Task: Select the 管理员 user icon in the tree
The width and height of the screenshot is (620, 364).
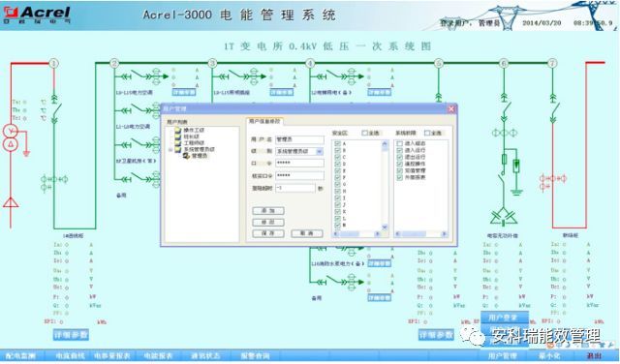Action: (187, 156)
